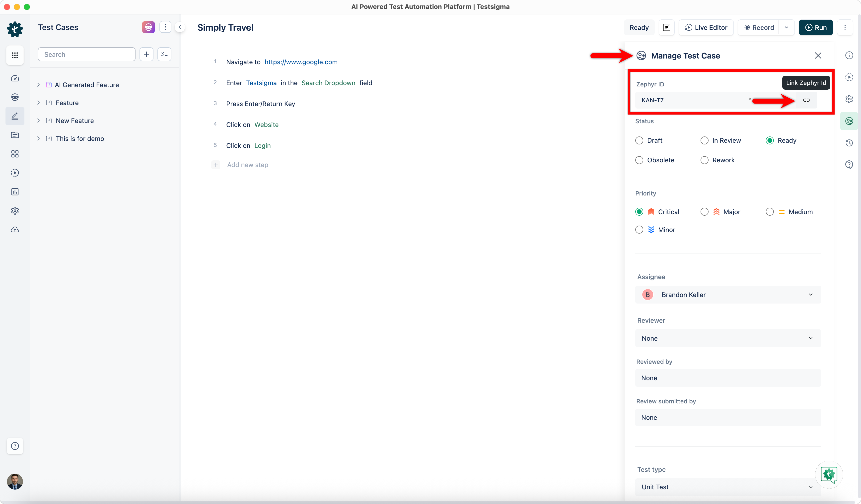Click the Link Zephyr Id chain icon
The width and height of the screenshot is (861, 504).
tap(806, 100)
